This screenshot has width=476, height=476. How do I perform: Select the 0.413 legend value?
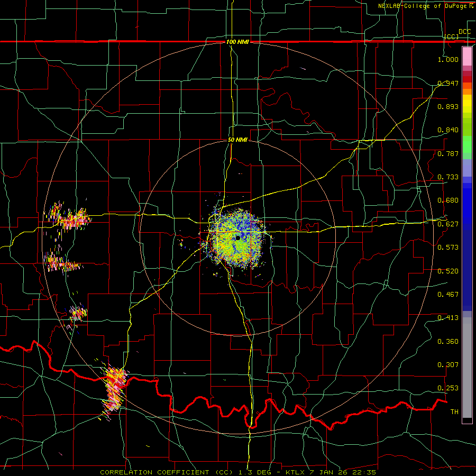point(448,318)
